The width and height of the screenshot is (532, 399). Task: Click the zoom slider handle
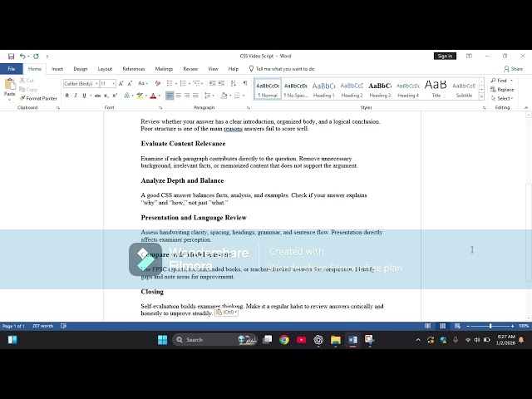490,326
